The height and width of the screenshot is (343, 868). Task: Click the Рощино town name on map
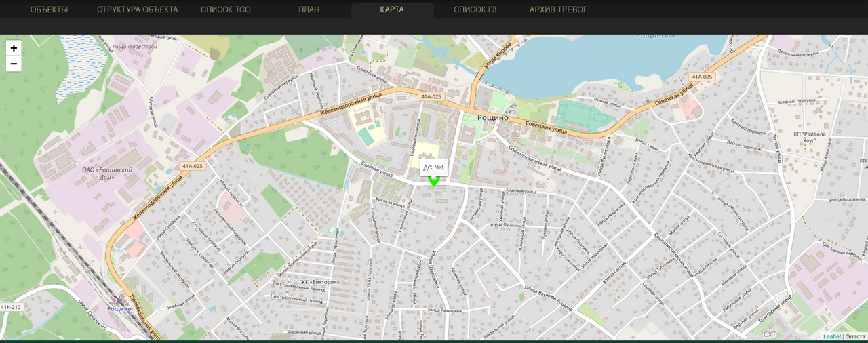click(492, 117)
